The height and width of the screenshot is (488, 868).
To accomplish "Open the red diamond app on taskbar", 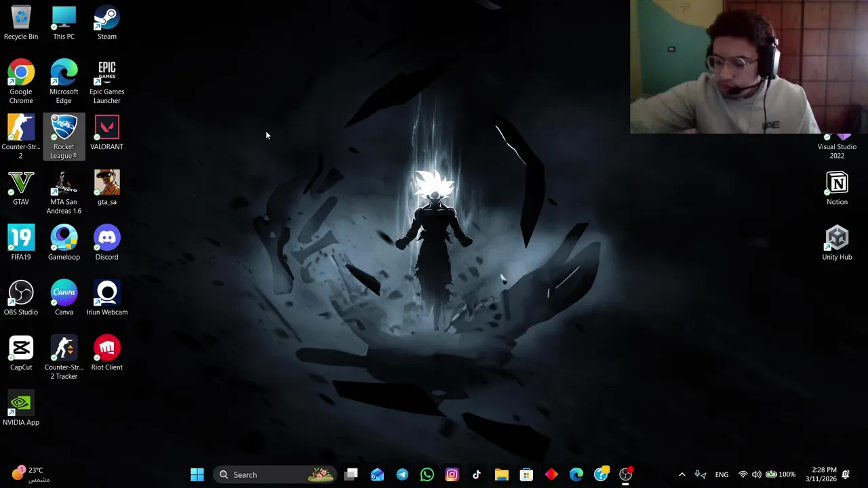I will coord(551,474).
